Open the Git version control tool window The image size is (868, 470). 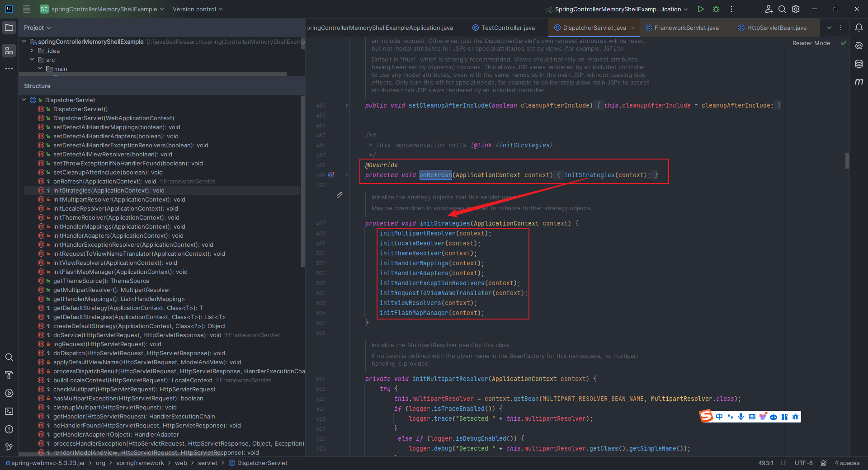coord(9,447)
